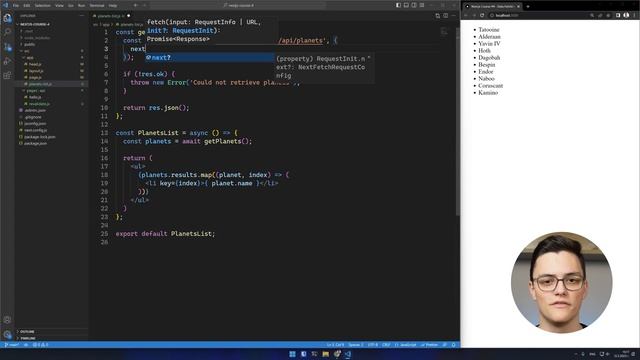Image resolution: width=640 pixels, height=360 pixels.
Task: Click the Windows Start button on taskbar
Action: (292, 354)
